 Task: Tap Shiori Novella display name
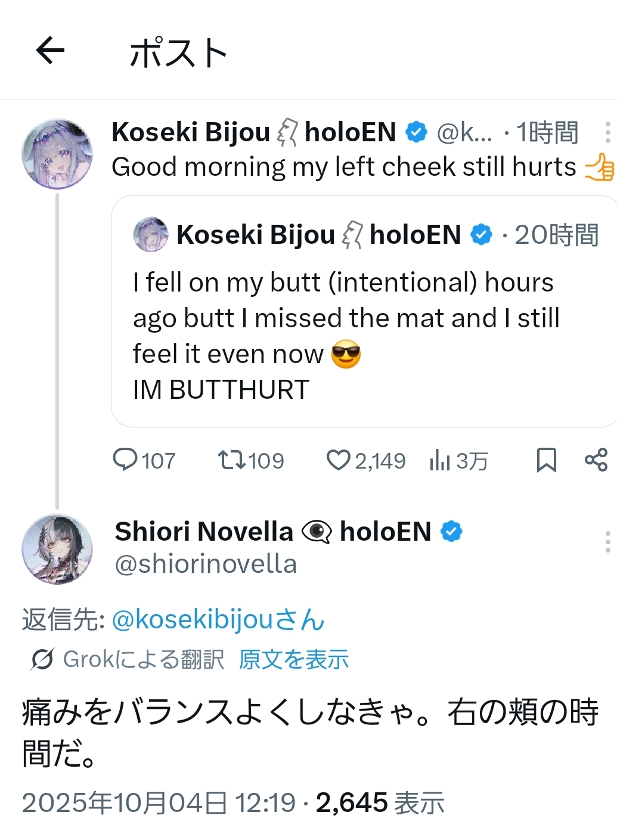click(x=204, y=531)
